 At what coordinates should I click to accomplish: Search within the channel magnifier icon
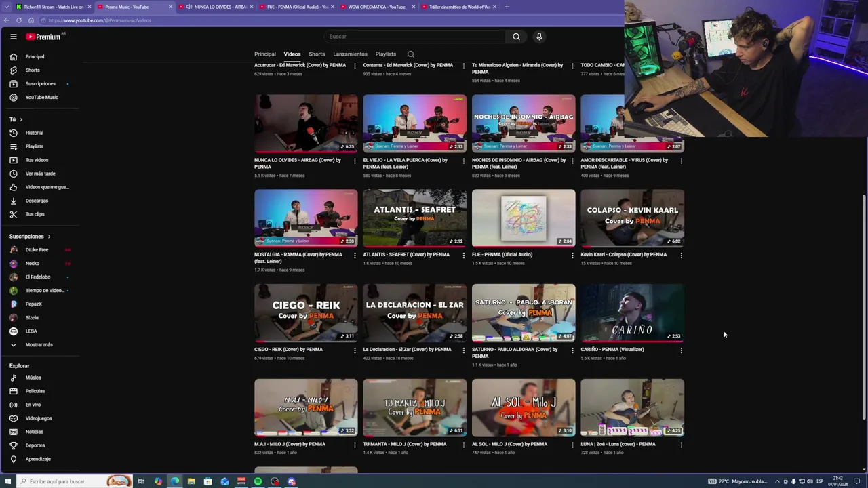coord(410,54)
